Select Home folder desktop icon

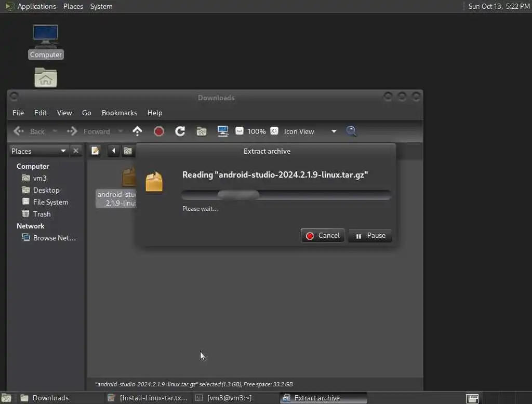tap(46, 78)
